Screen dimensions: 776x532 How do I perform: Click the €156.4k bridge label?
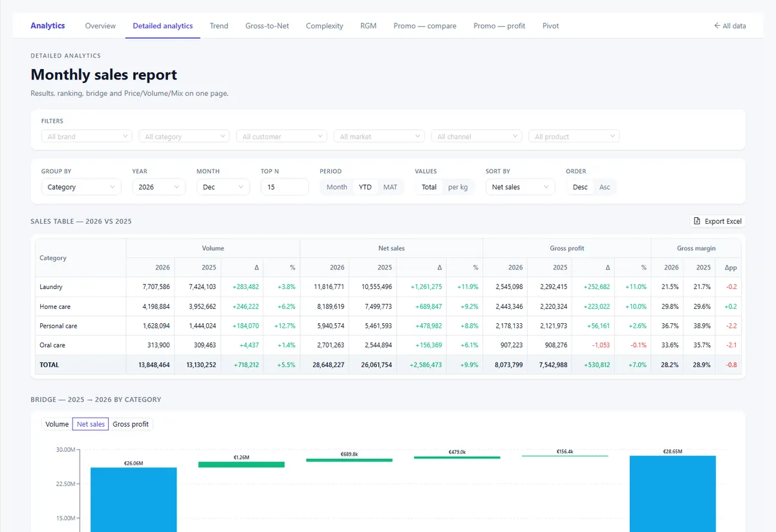[565, 451]
